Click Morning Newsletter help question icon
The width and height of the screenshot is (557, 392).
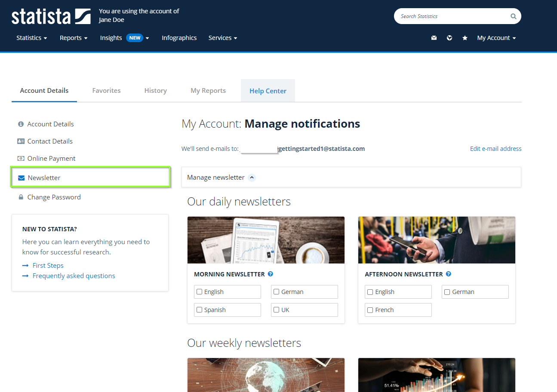(x=270, y=274)
